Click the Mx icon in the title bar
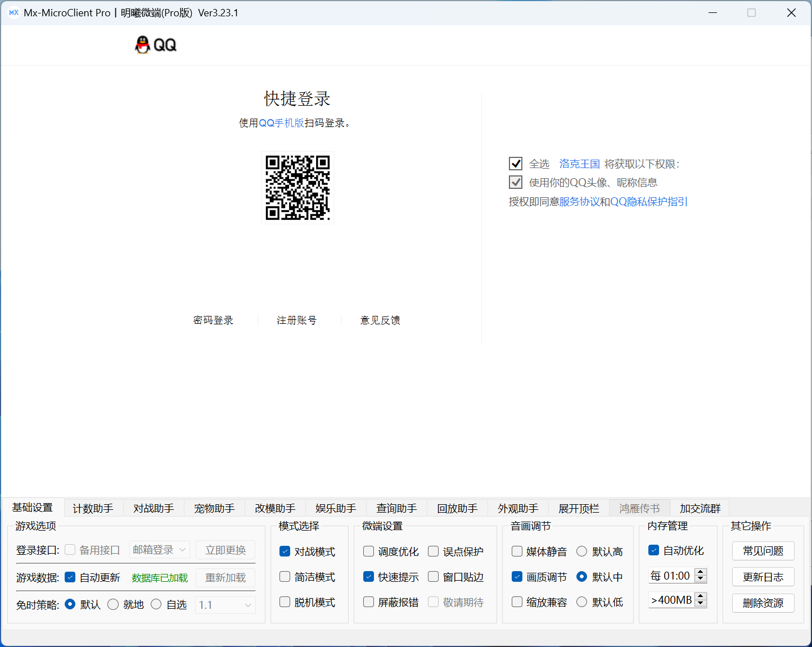The width and height of the screenshot is (812, 647). tap(14, 12)
